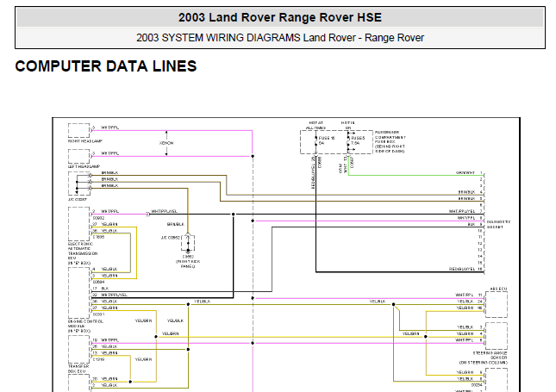Viewport: 556px width, 392px height.
Task: Click the 'C0254' connector label
Action: [x=477, y=385]
